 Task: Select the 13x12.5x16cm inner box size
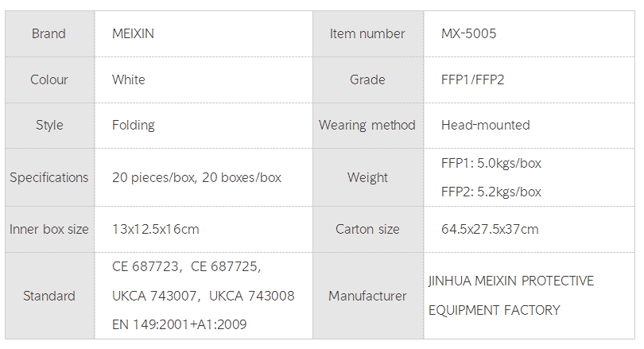(156, 229)
